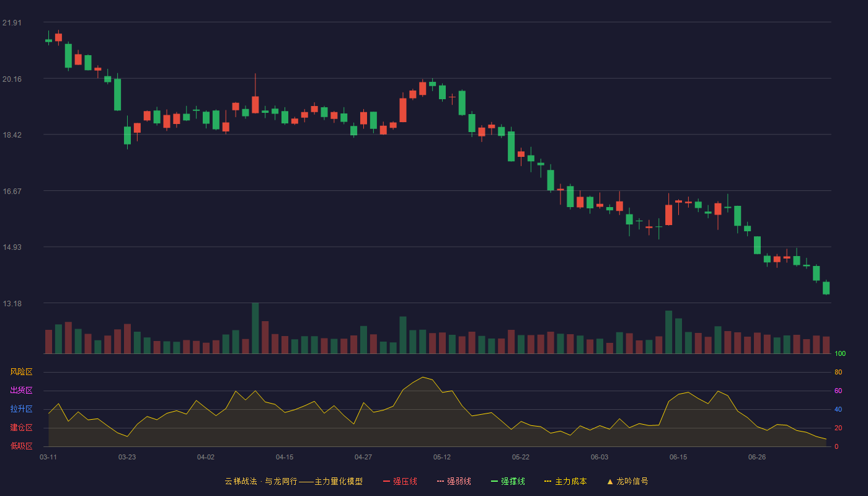Image resolution: width=868 pixels, height=496 pixels.
Task: Click the 05-12 date axis label
Action: (x=442, y=457)
